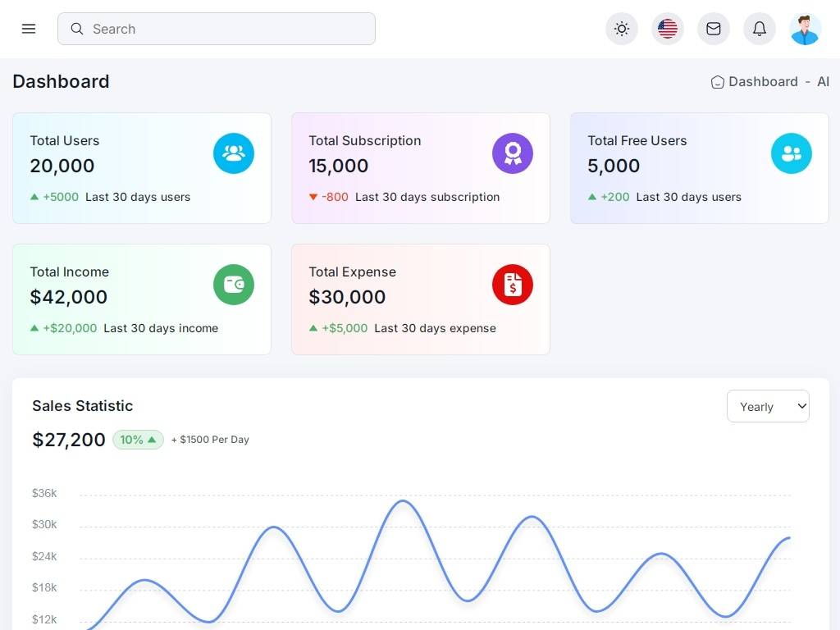The width and height of the screenshot is (840, 630).
Task: Click the magnifier icon in search box
Action: (x=77, y=29)
